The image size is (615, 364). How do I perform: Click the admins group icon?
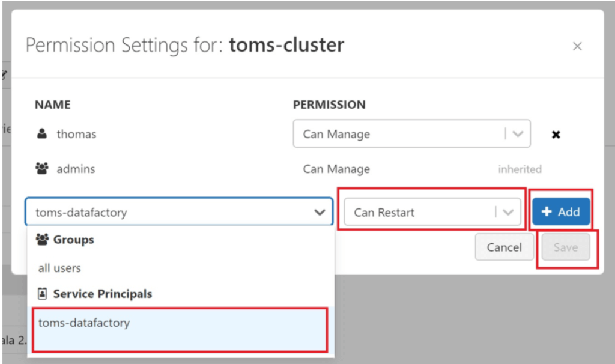(x=42, y=169)
